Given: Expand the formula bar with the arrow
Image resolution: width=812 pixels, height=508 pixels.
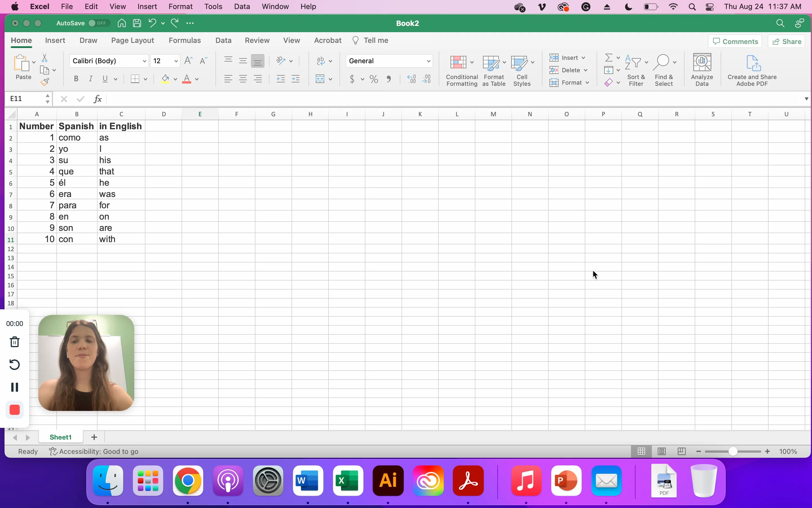Looking at the screenshot, I should click(806, 99).
